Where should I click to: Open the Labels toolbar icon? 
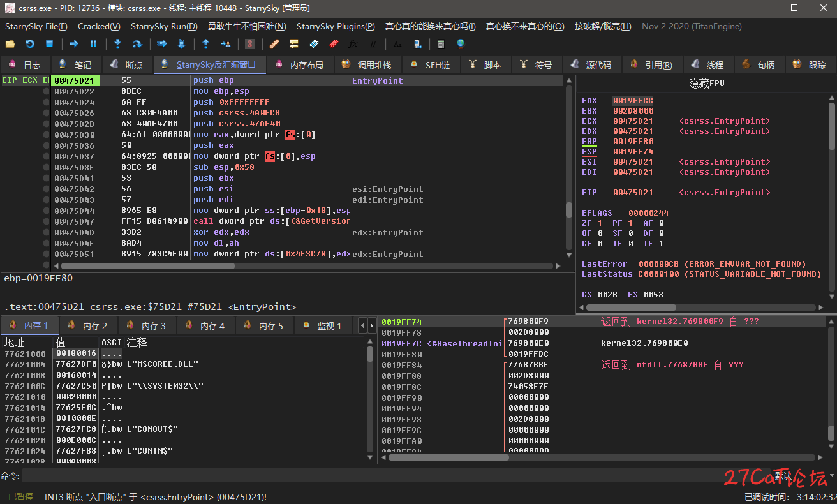pyautogui.click(x=314, y=44)
